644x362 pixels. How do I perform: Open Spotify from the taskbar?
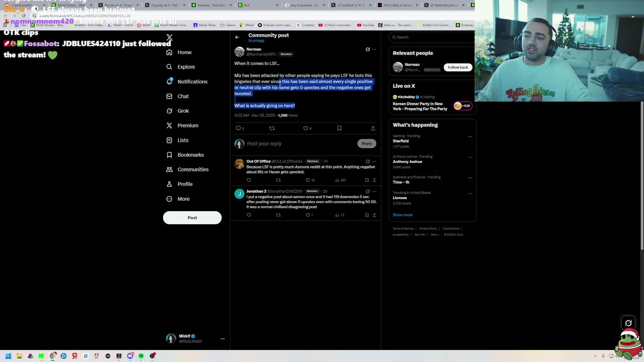pyautogui.click(x=141, y=356)
